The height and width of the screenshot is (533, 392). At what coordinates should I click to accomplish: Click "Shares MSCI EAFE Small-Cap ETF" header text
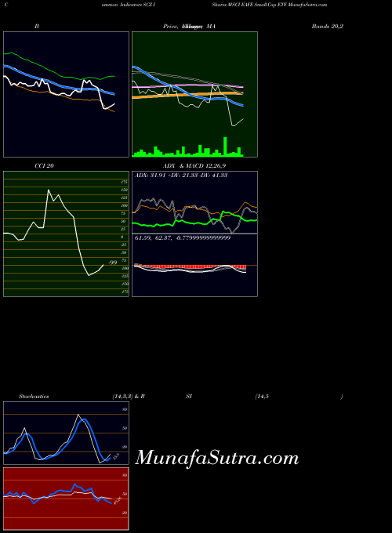pyautogui.click(x=249, y=5)
